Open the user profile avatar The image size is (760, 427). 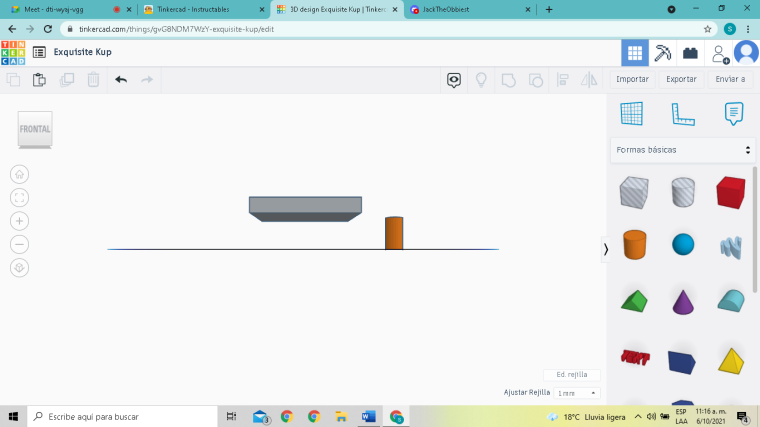click(x=746, y=52)
